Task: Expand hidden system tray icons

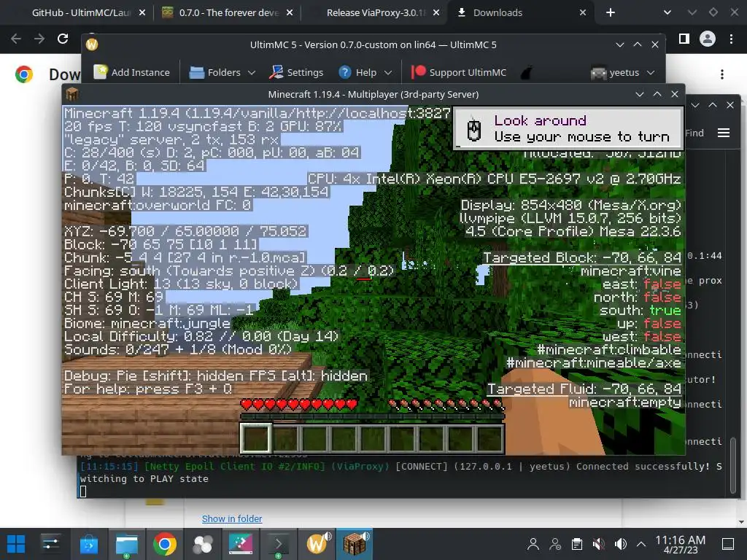Action: tap(641, 544)
